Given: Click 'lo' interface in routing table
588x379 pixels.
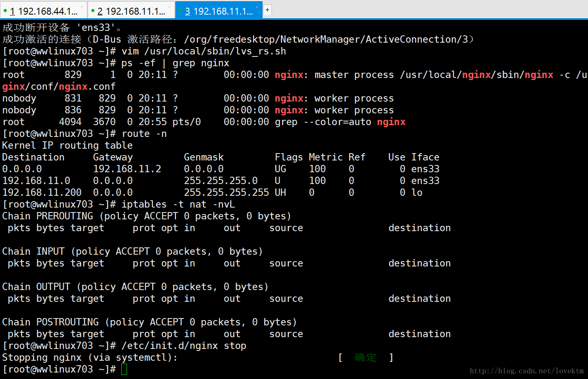Looking at the screenshot, I should 417,193.
